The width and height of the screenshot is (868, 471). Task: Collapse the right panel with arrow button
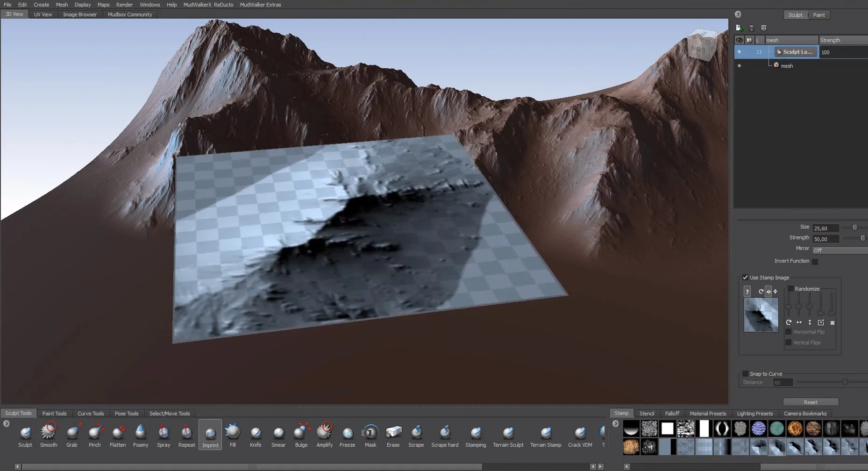738,14
